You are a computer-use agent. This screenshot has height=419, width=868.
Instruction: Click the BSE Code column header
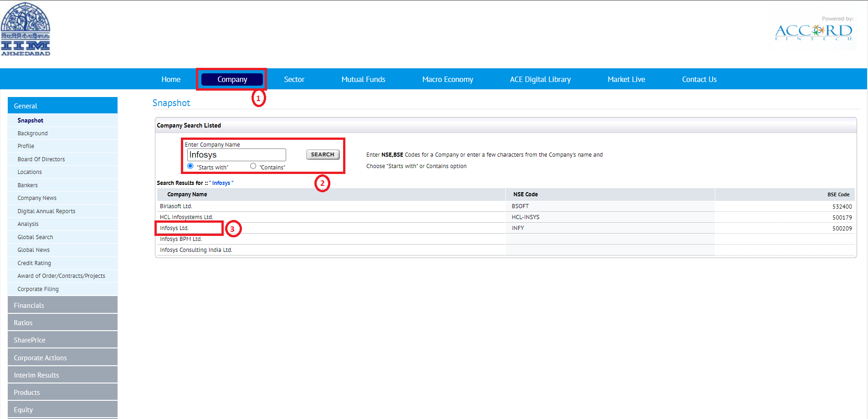click(838, 194)
